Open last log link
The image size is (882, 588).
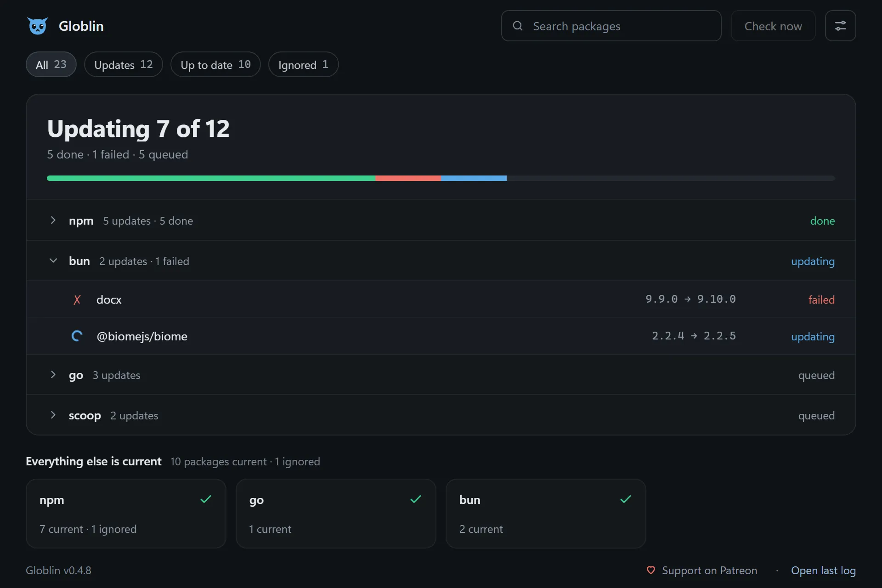[x=823, y=570]
